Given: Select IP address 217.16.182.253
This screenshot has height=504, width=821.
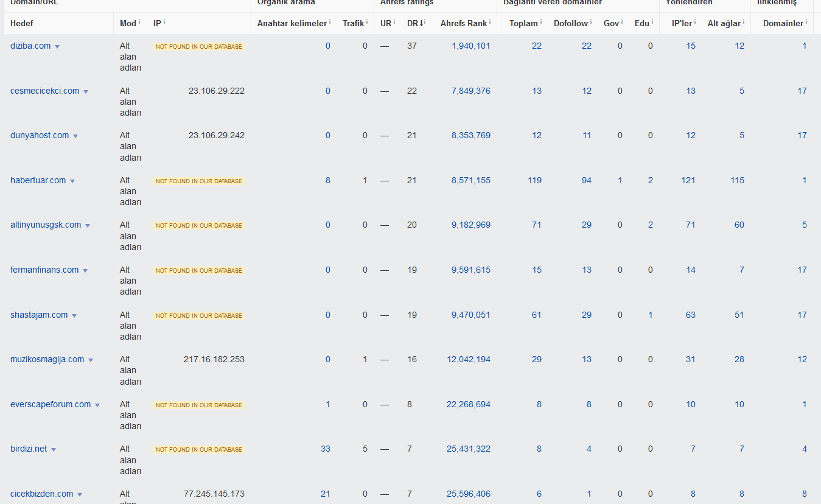Looking at the screenshot, I should [214, 359].
